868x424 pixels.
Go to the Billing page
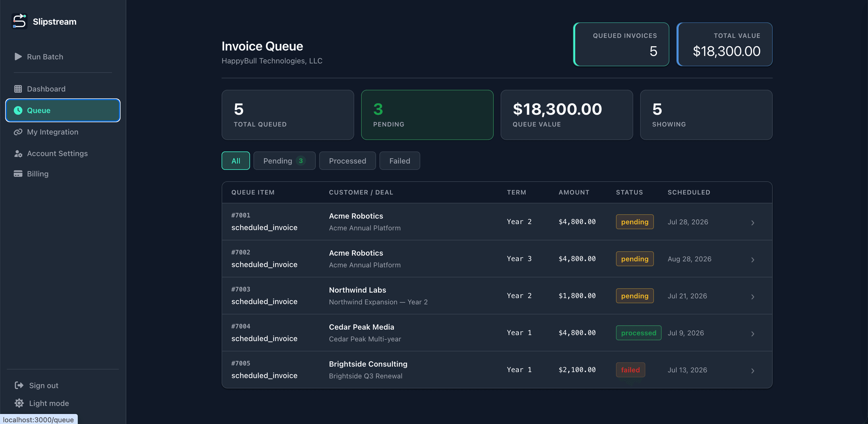(x=63, y=174)
